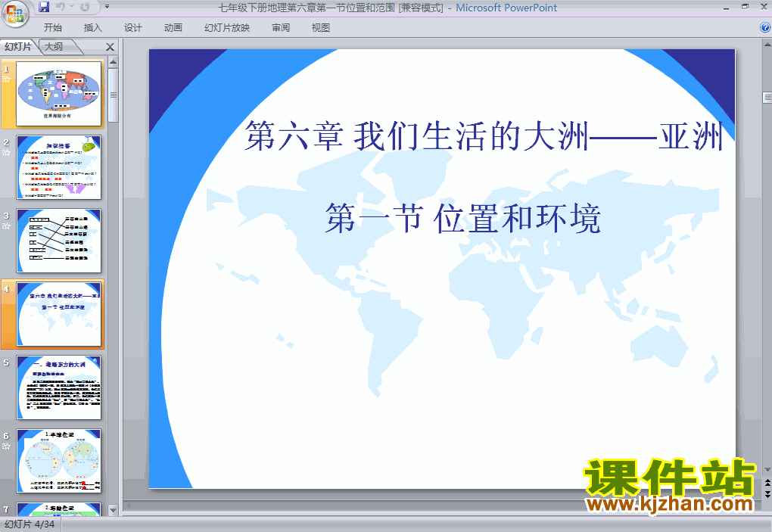This screenshot has width=772, height=532.
Task: Click thumbnail pane scroll up arrow
Action: (x=113, y=62)
